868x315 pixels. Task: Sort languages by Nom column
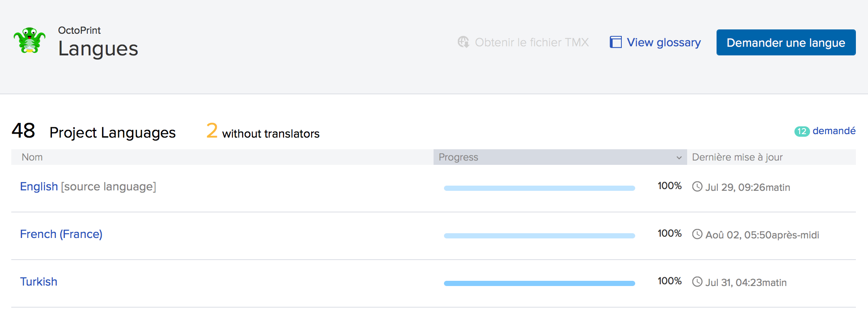[32, 157]
